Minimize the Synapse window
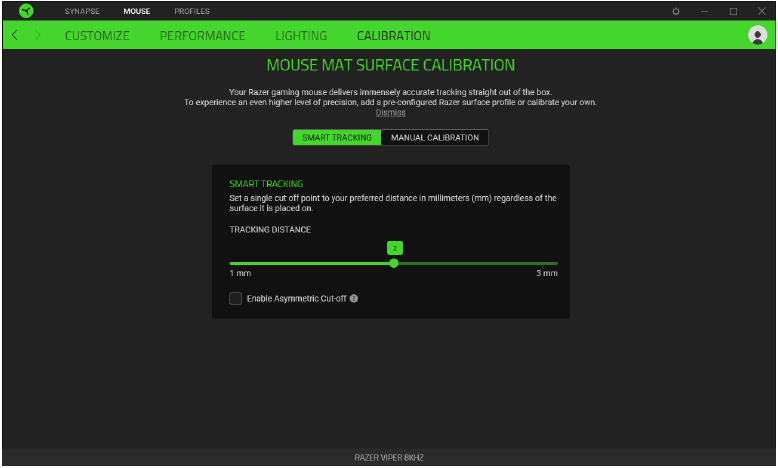The width and height of the screenshot is (778, 468). pos(704,11)
